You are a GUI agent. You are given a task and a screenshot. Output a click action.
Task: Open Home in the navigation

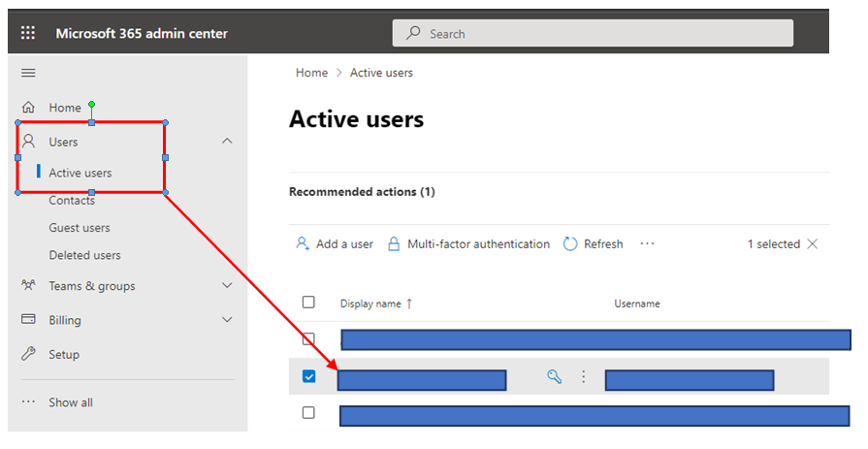[65, 108]
